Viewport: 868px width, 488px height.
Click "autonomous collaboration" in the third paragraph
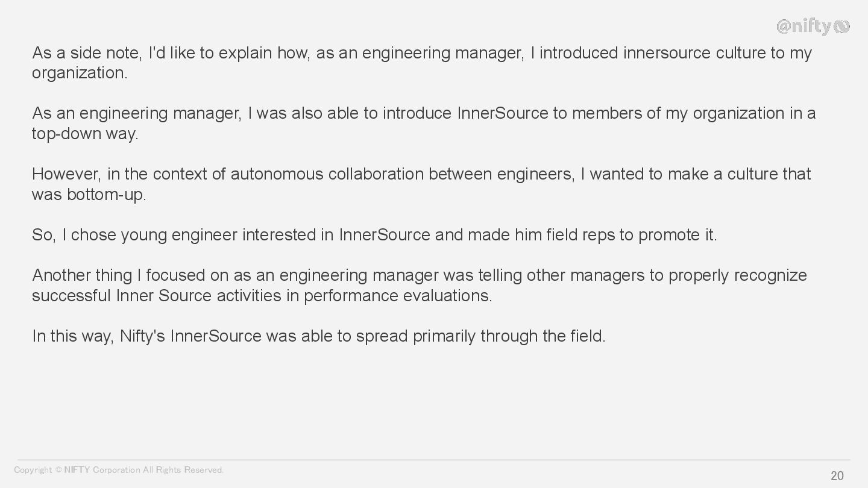[327, 174]
